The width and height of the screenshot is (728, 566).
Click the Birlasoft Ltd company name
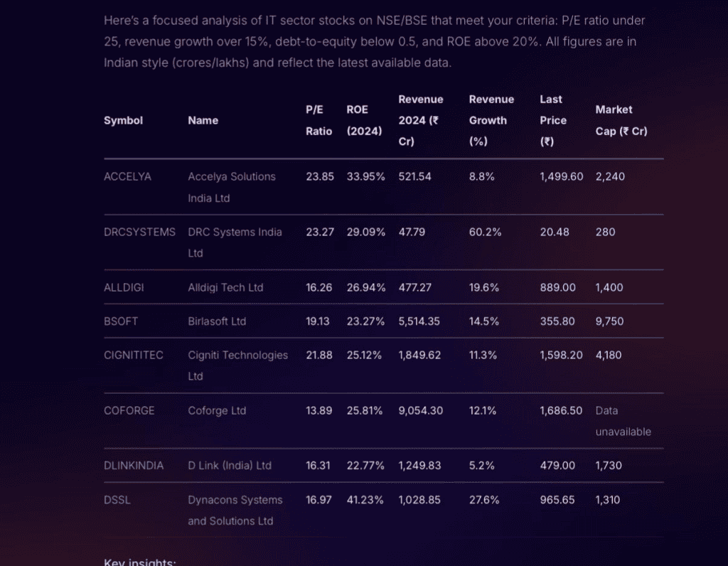point(217,321)
